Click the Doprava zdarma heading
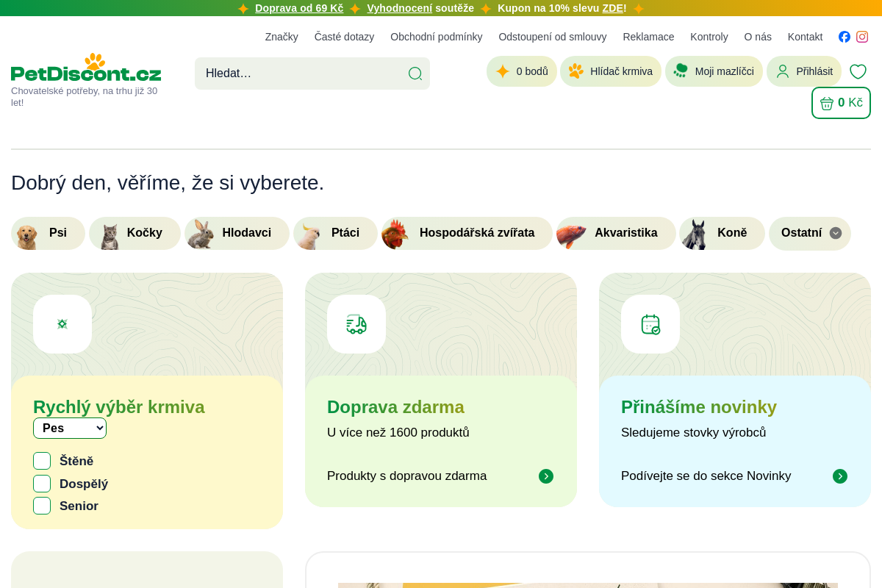882x588 pixels. pos(395,407)
